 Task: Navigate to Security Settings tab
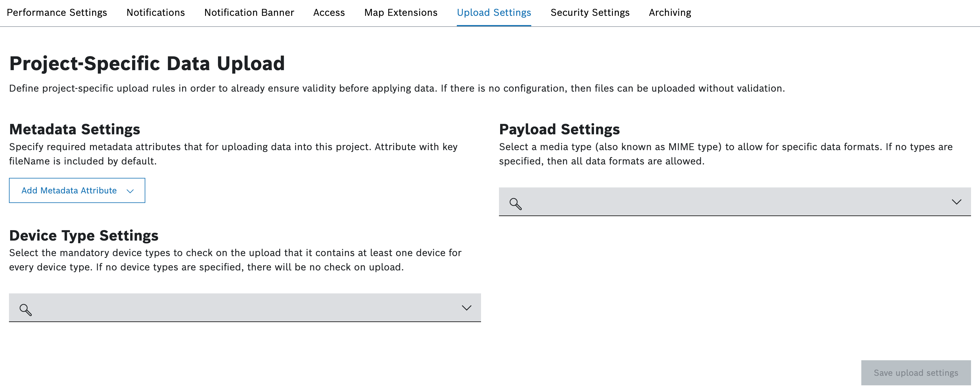click(x=589, y=13)
